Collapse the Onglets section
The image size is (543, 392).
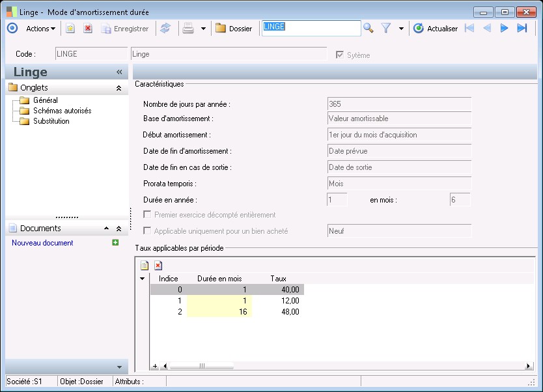(x=118, y=88)
